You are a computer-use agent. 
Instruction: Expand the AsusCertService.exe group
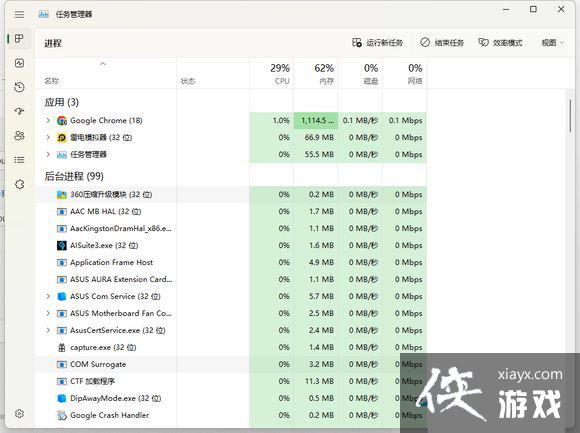click(48, 330)
